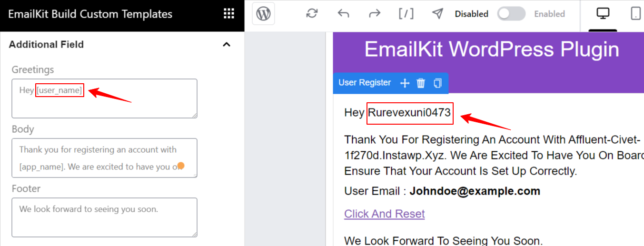Screen dimensions: 644x246
Task: Switch to desktop preview icon
Action: click(603, 14)
